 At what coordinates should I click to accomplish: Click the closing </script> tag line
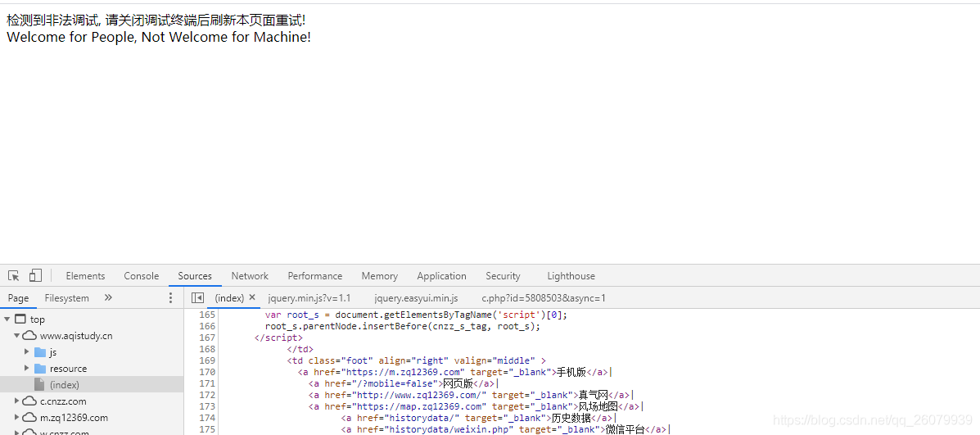coord(278,338)
